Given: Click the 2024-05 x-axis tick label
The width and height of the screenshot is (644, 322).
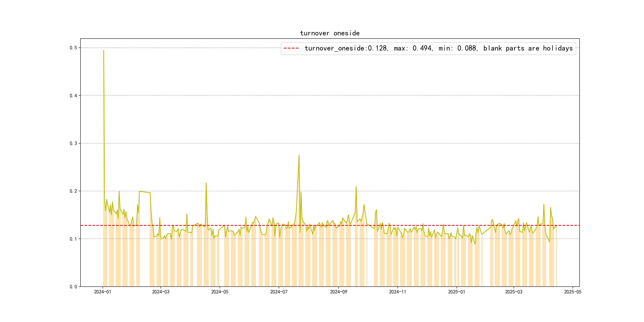Looking at the screenshot, I should coord(220,292).
